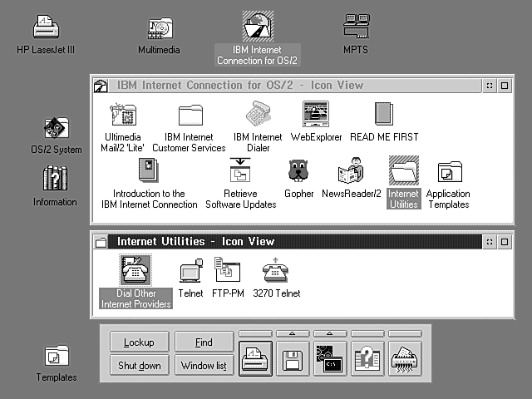
Task: Open Ultimedia Mail/2 'Lite'
Action: [x=124, y=116]
